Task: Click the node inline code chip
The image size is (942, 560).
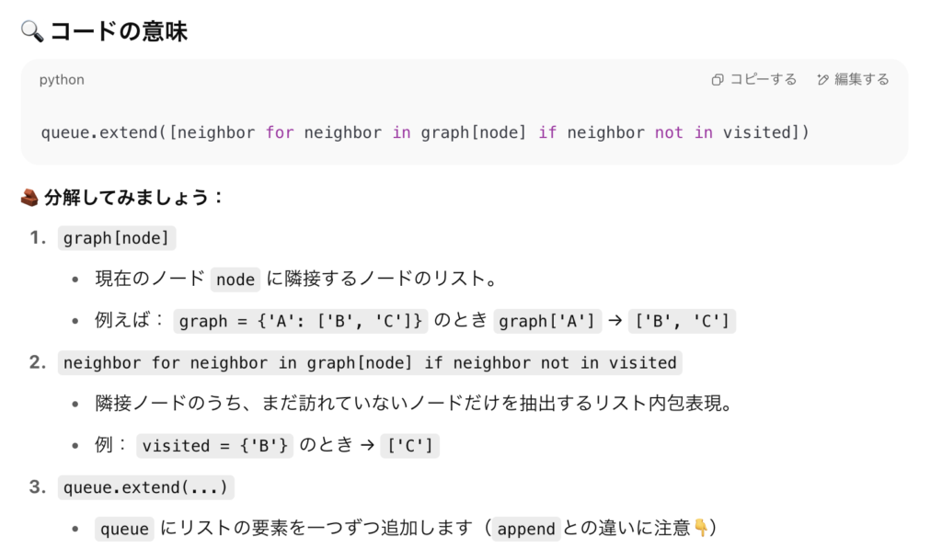Action: click(235, 280)
